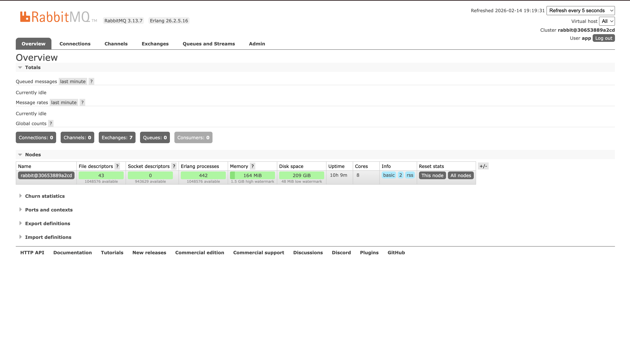The height and width of the screenshot is (364, 630).
Task: Open Socket descriptors help question mark
Action: [x=174, y=166]
